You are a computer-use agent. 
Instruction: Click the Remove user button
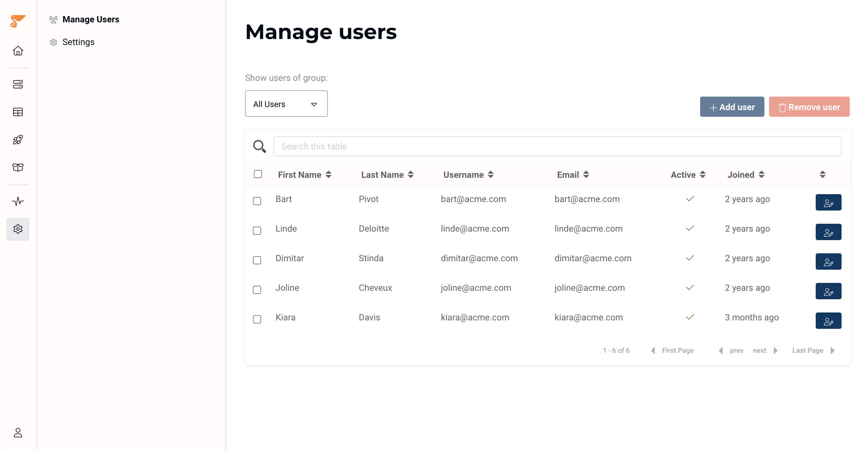(809, 107)
